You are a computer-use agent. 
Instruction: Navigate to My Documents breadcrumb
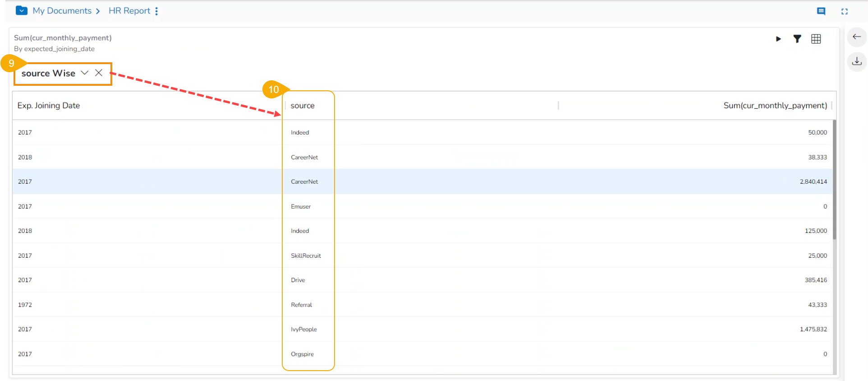[x=62, y=11]
